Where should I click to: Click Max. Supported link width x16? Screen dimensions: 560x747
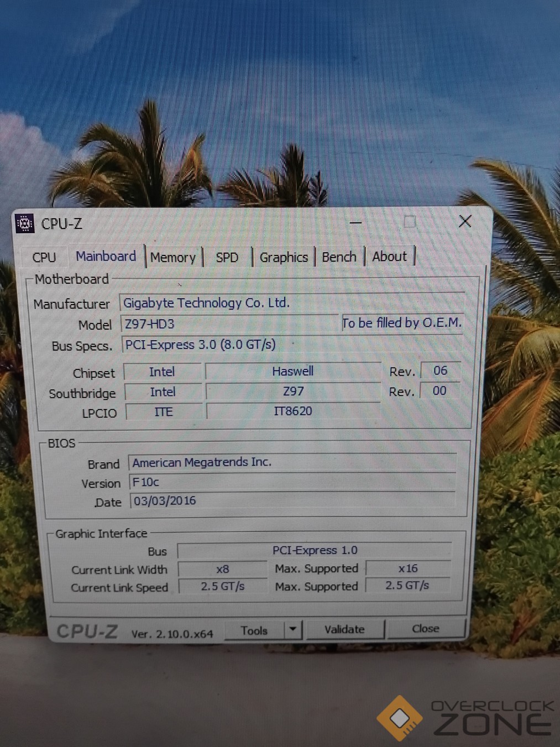tap(408, 568)
